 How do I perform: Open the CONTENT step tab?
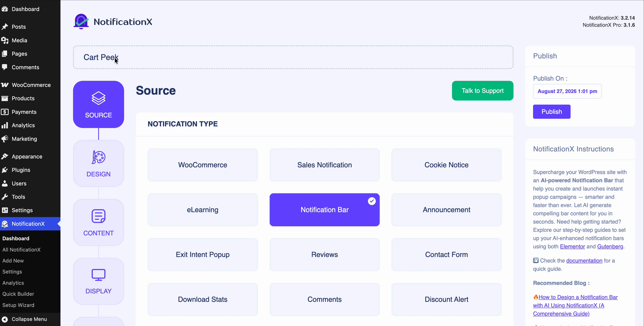click(x=99, y=222)
